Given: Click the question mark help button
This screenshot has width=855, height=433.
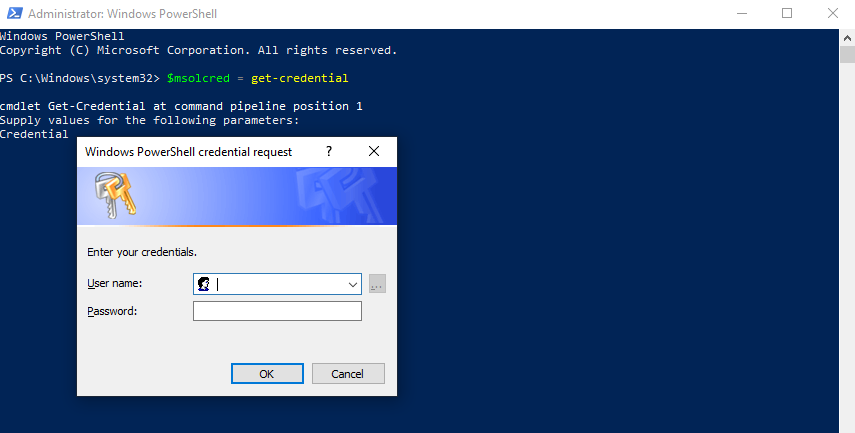Looking at the screenshot, I should click(x=329, y=152).
